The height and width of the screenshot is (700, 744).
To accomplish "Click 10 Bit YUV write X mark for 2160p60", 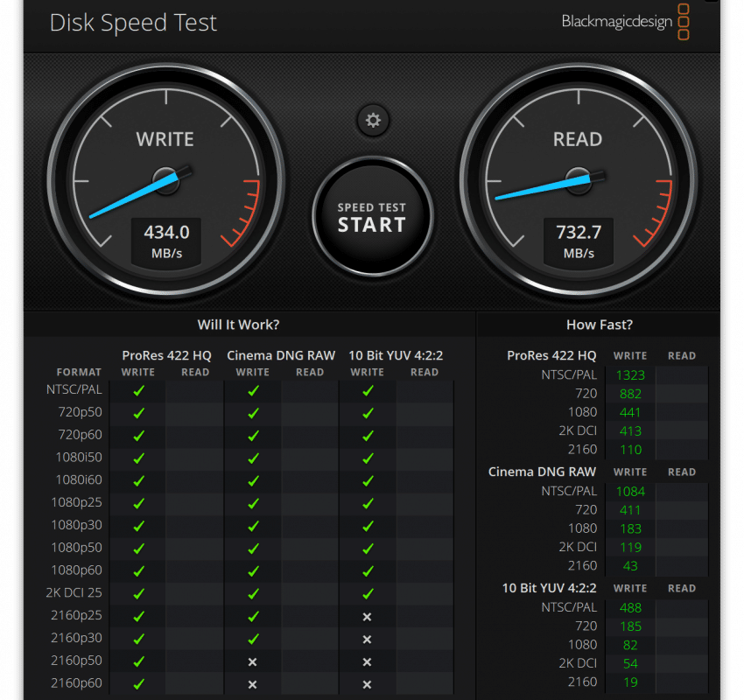I will click(367, 685).
